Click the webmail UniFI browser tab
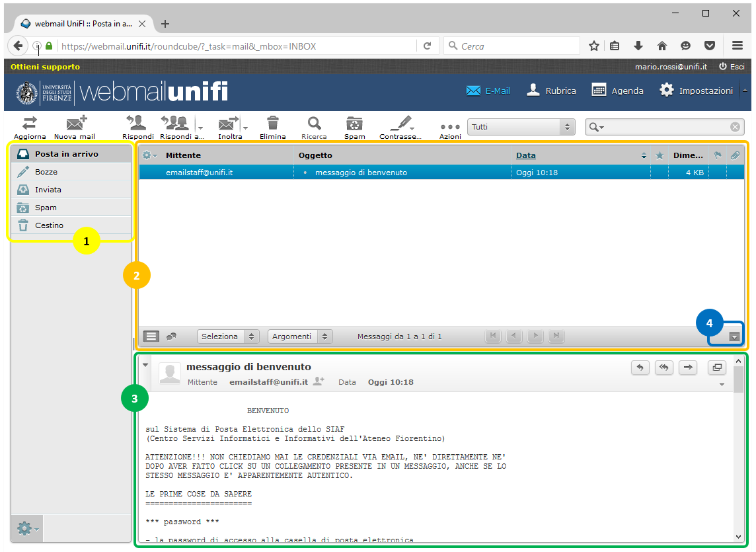The height and width of the screenshot is (552, 756). 83,24
